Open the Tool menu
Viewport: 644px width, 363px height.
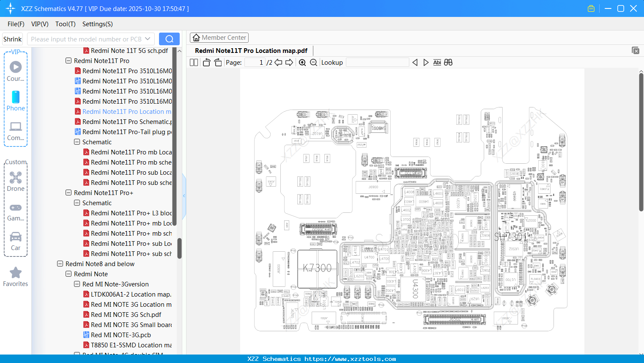tap(65, 24)
